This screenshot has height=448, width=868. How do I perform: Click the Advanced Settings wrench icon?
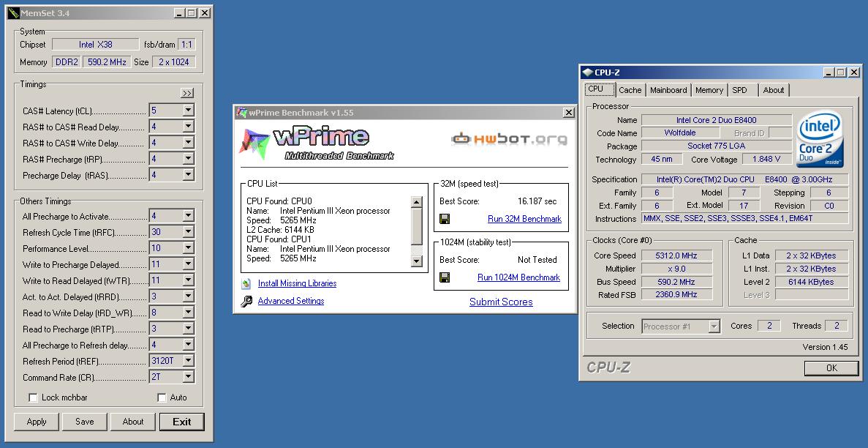[247, 301]
